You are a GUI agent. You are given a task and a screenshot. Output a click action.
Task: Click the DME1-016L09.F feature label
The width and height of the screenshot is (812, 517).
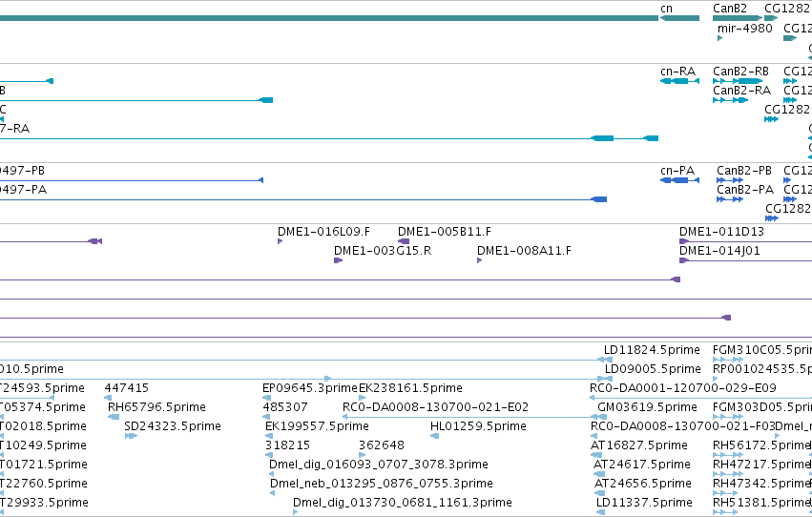323,232
